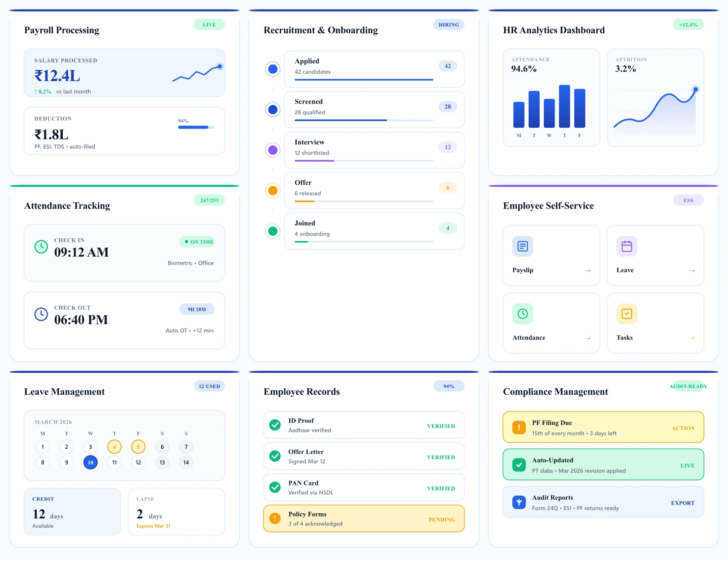Click the Auto-Updated green check icon

(519, 465)
